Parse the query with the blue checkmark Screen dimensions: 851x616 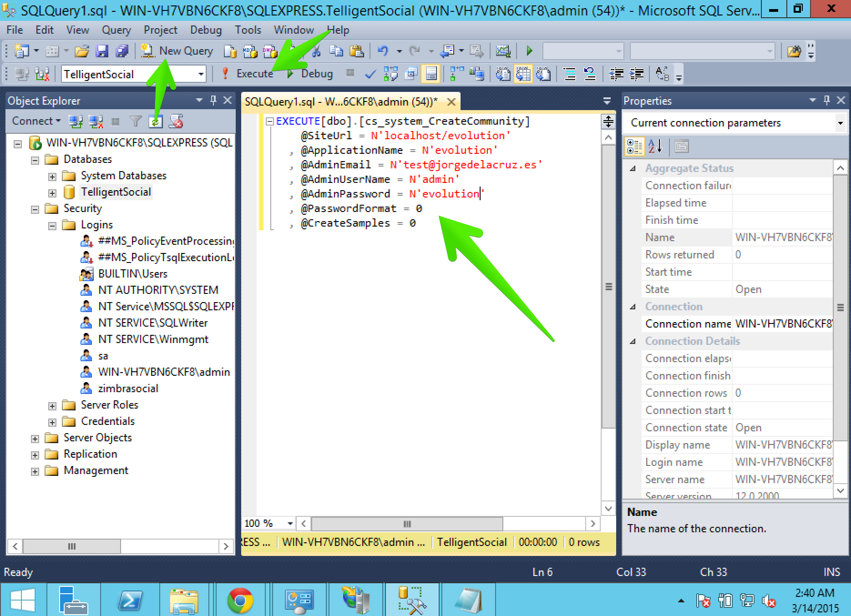pyautogui.click(x=370, y=74)
